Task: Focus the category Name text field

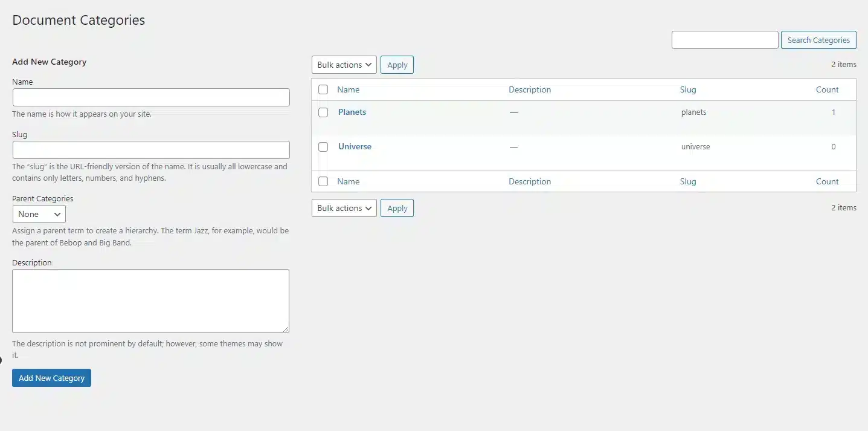Action: click(151, 97)
